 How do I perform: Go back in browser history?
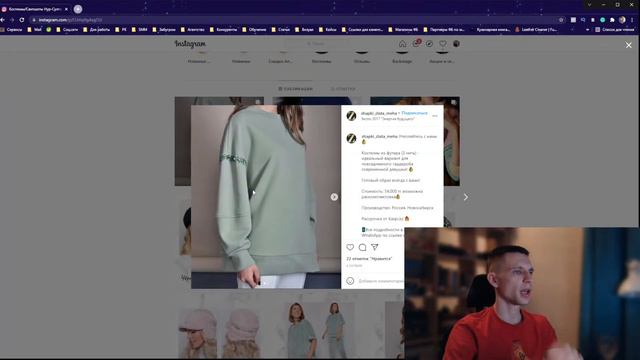coord(2,20)
